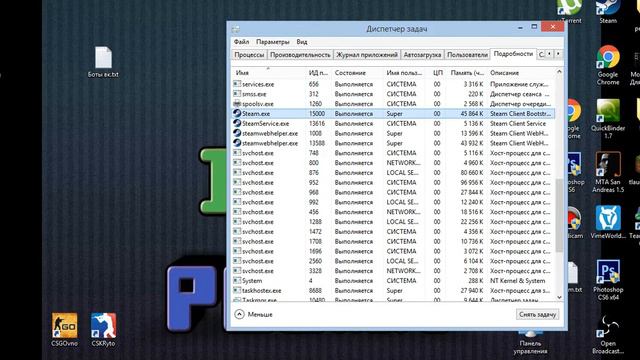This screenshot has width=640, height=360.
Task: Sort by the ЦП column header
Action: [x=436, y=73]
